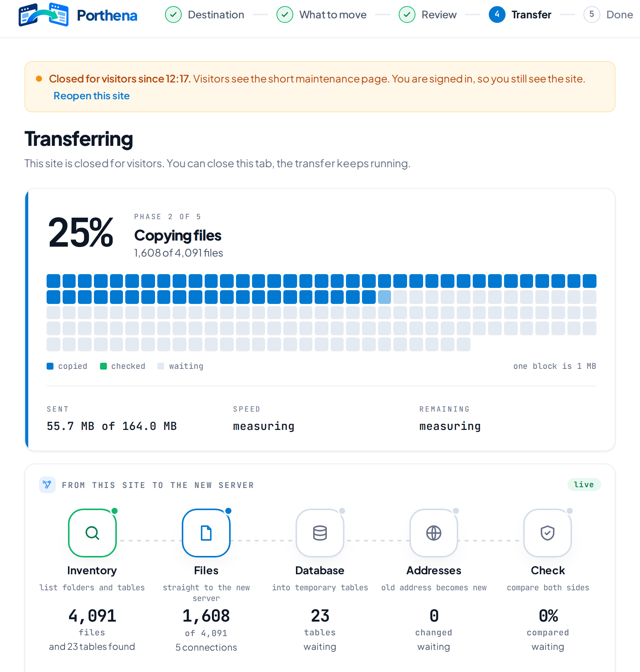Click the blue copied legend swatch
This screenshot has height=672, width=640.
click(x=50, y=366)
